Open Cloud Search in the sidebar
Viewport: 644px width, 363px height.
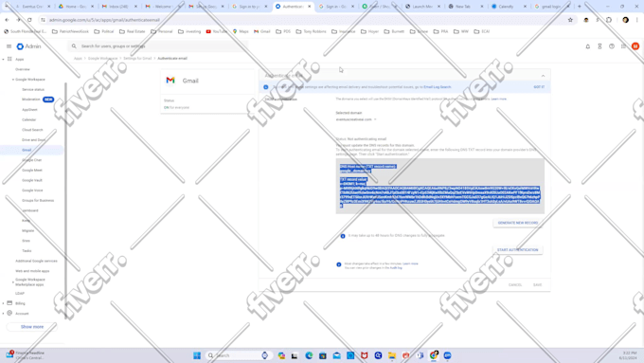tap(32, 130)
